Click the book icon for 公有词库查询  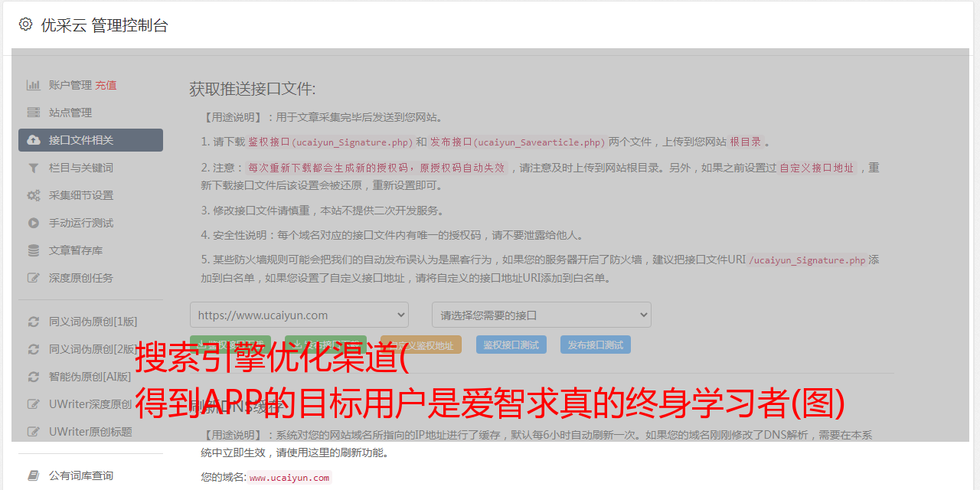[34, 475]
